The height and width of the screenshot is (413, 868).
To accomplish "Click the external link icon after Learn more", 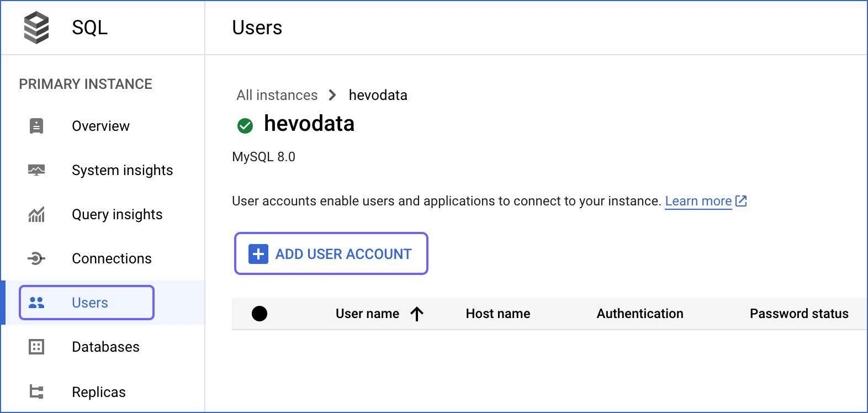I will [741, 201].
